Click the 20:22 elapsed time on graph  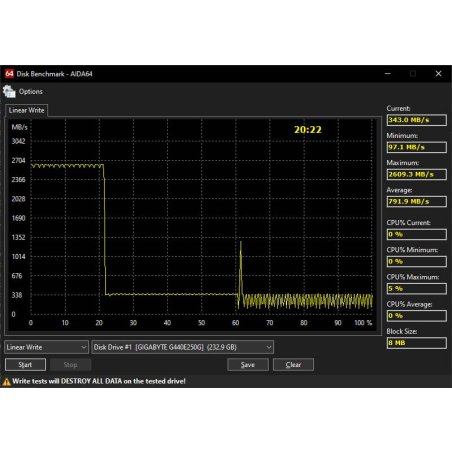[x=308, y=130]
